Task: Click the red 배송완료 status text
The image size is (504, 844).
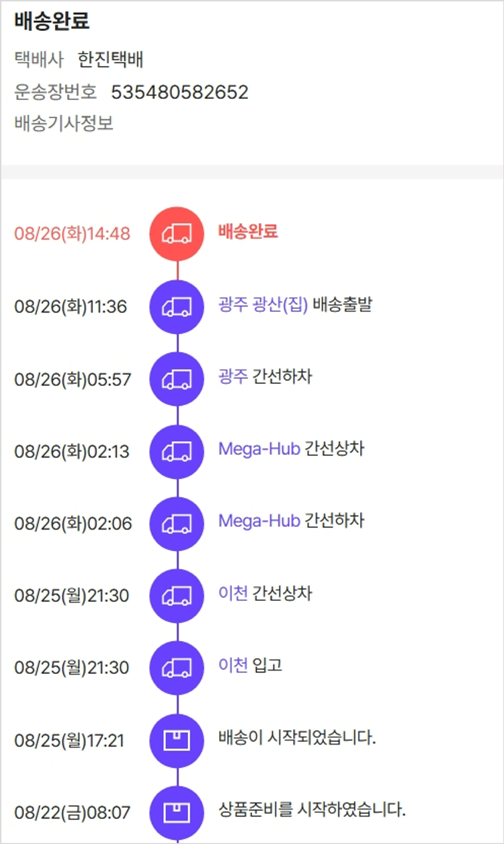Action: pos(248,232)
